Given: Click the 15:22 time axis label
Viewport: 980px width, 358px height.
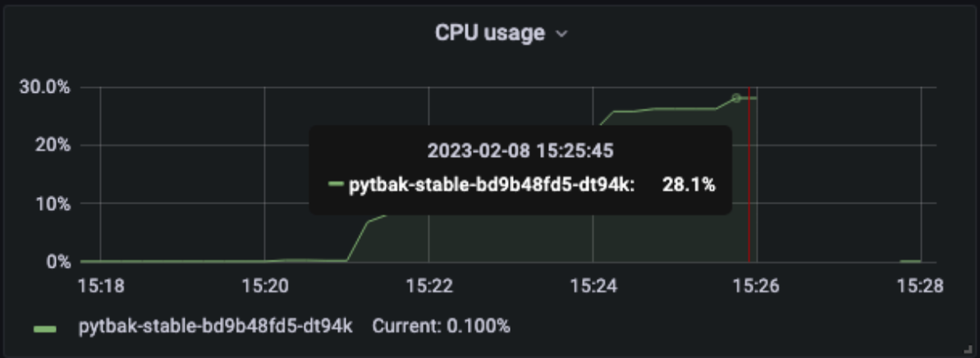Looking at the screenshot, I should 428,286.
